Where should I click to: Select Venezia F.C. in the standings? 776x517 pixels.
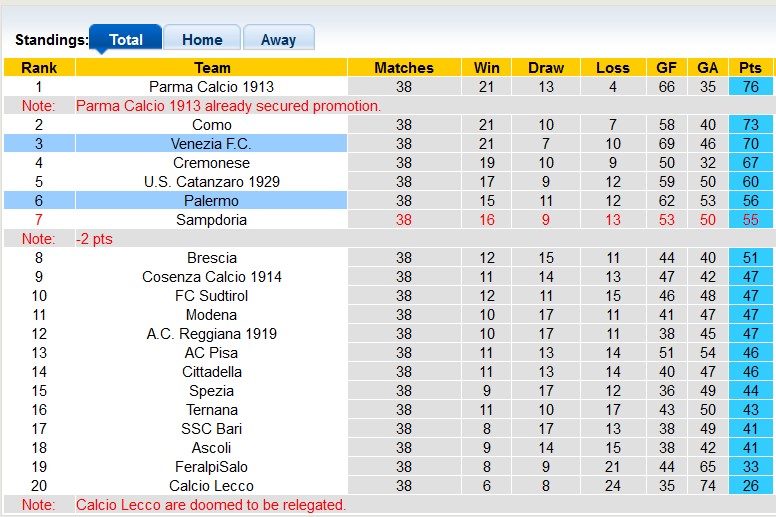coord(211,144)
